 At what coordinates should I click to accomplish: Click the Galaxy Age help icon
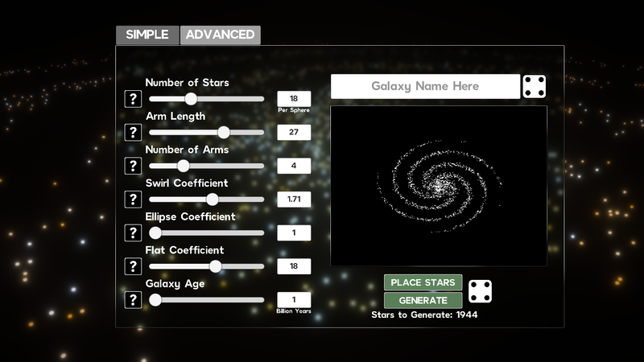pyautogui.click(x=134, y=300)
